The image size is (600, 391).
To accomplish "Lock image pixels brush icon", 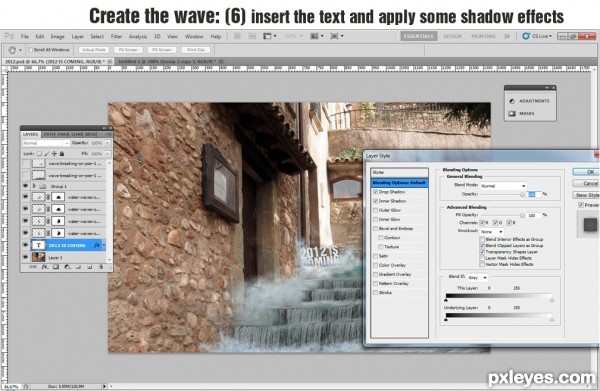I will 47,153.
